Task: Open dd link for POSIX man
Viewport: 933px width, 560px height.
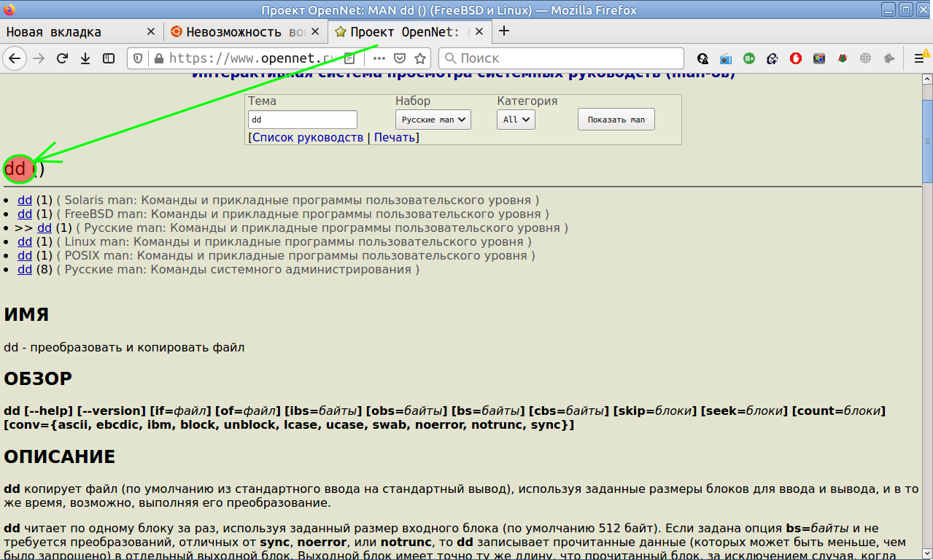Action: coord(25,255)
